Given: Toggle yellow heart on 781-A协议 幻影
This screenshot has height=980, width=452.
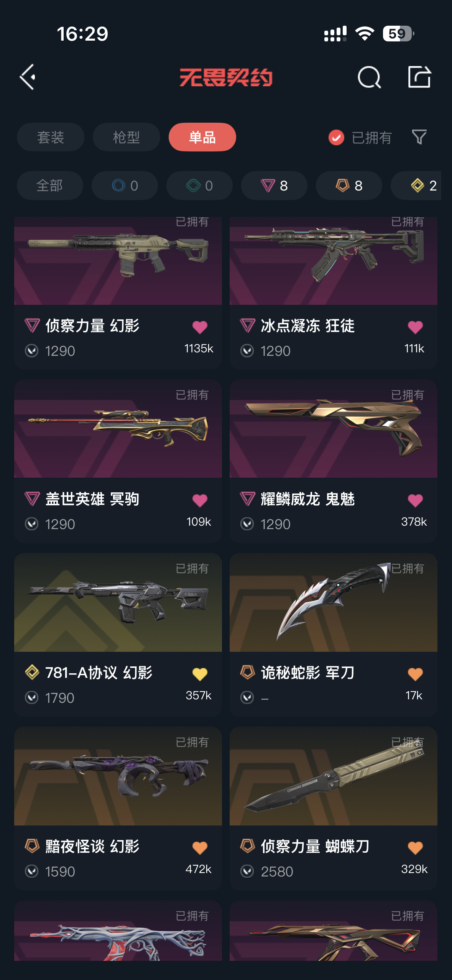Looking at the screenshot, I should pyautogui.click(x=200, y=674).
